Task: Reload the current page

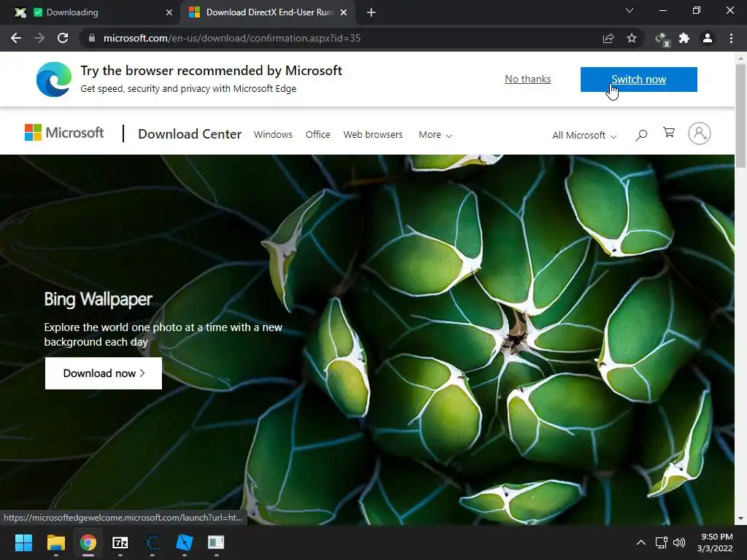Action: coord(63,38)
